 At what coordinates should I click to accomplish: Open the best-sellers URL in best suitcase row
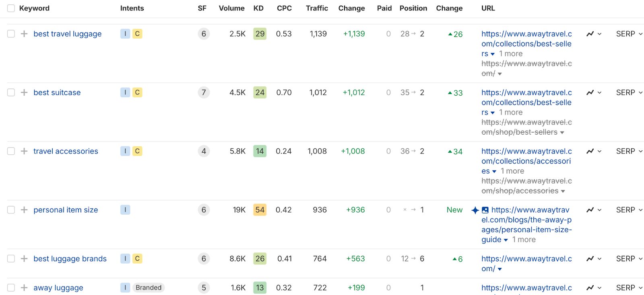[x=526, y=102]
